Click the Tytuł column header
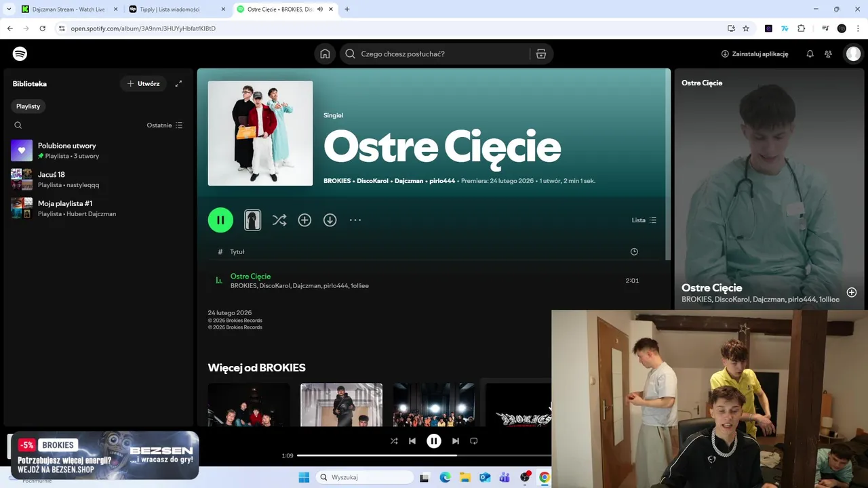The image size is (868, 488). 237,251
